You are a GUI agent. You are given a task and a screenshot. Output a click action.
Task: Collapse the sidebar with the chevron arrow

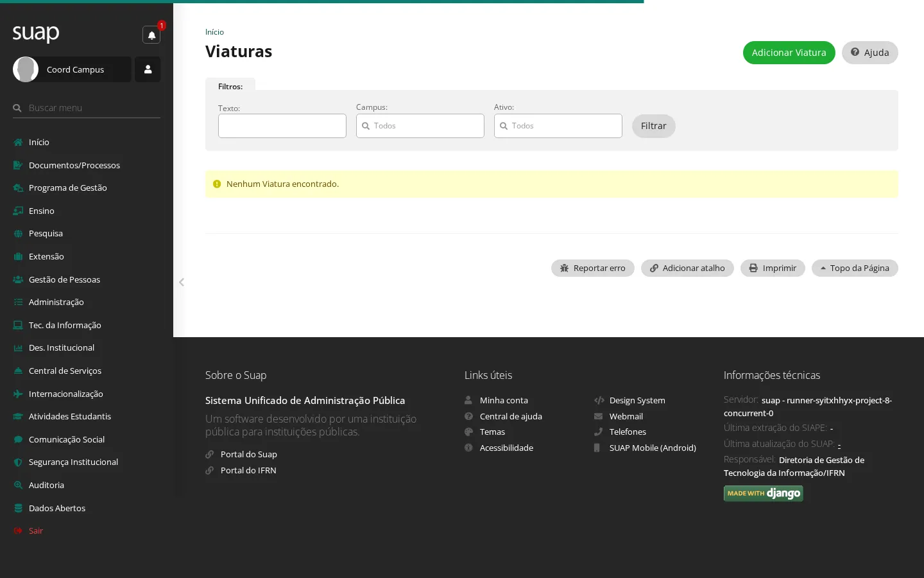(x=182, y=282)
